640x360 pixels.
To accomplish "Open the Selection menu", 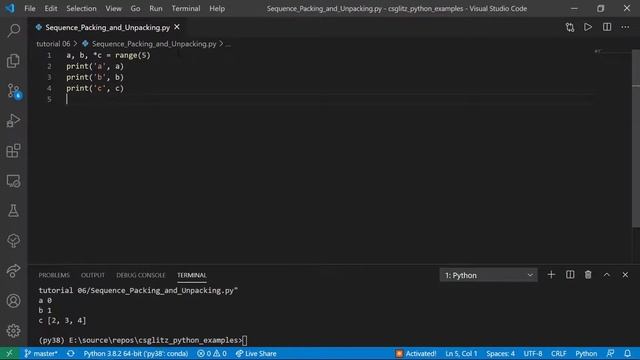I will click(x=81, y=8).
